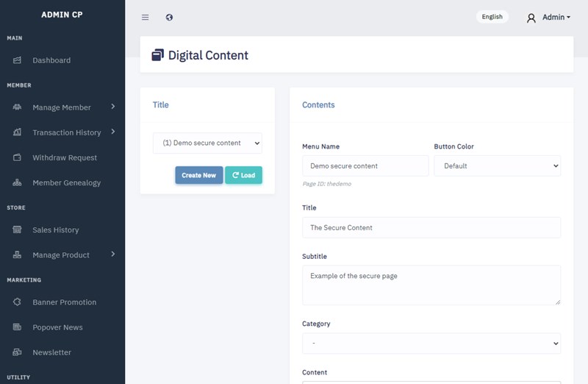Click the Create New button
This screenshot has width=588, height=384.
198,175
